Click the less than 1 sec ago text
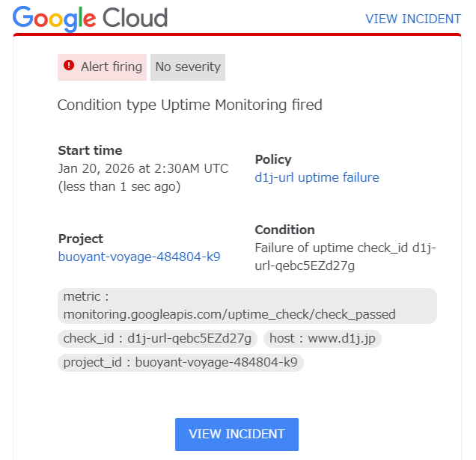The width and height of the screenshot is (476, 460). 119,186
